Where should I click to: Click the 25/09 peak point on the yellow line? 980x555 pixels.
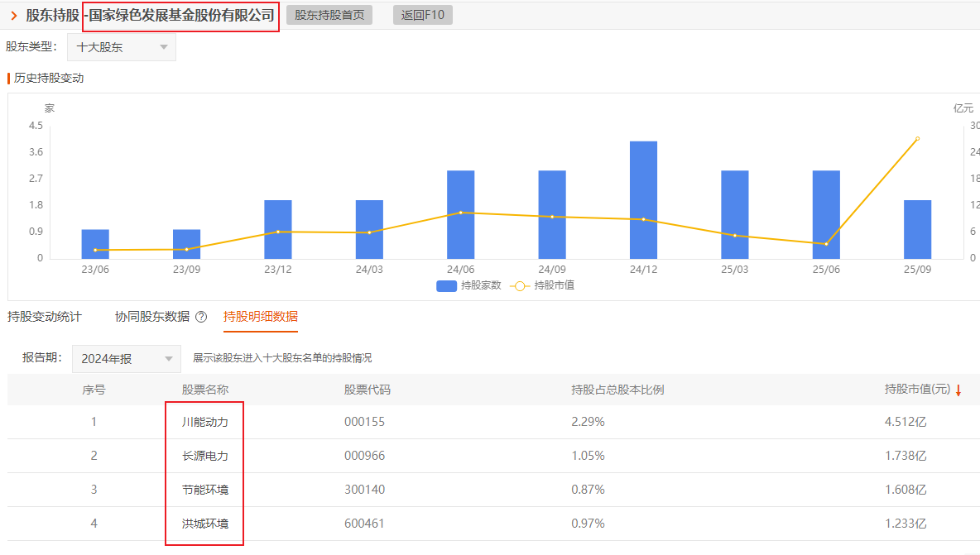[917, 139]
